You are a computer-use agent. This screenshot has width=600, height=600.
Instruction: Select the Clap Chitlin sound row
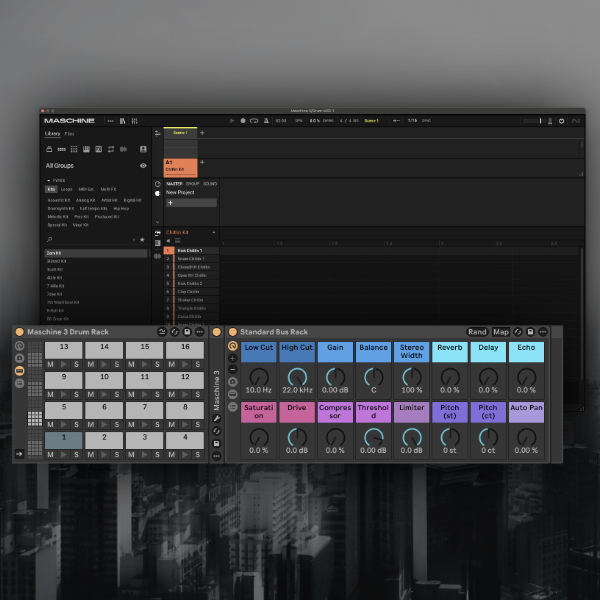(x=191, y=292)
